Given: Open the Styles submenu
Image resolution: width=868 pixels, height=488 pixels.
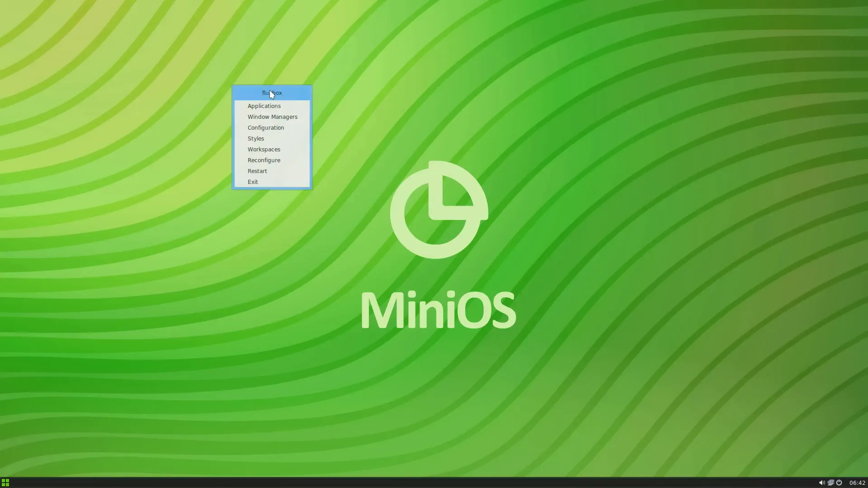Looking at the screenshot, I should coord(272,138).
